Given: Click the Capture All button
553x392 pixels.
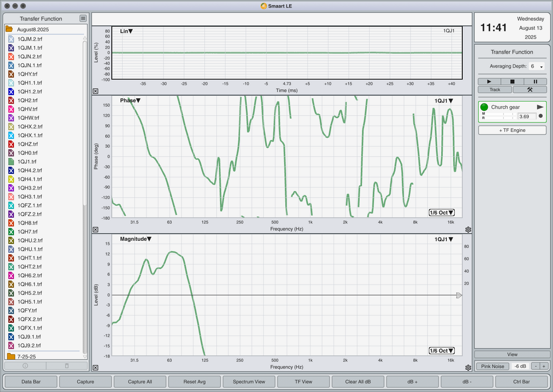Looking at the screenshot, I should click(140, 381).
